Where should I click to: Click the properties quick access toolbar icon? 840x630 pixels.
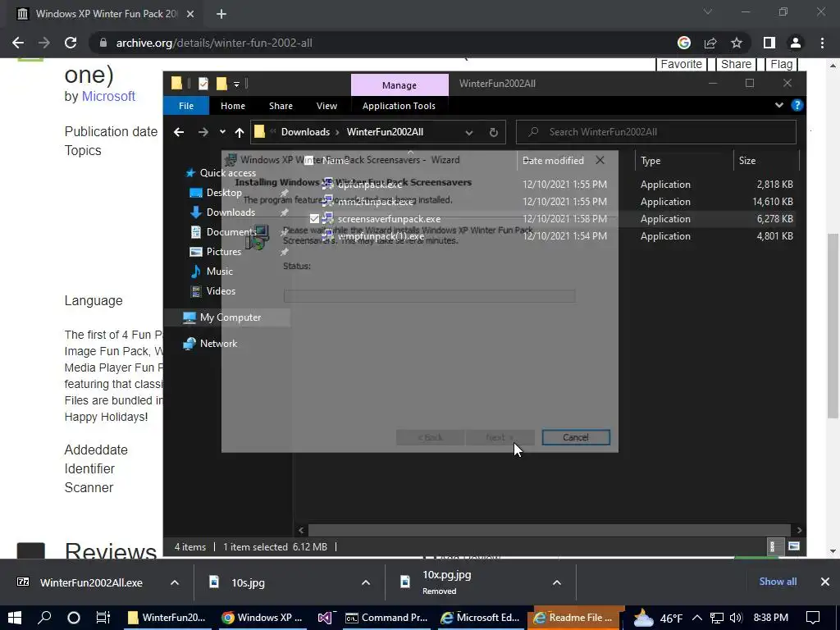203,84
